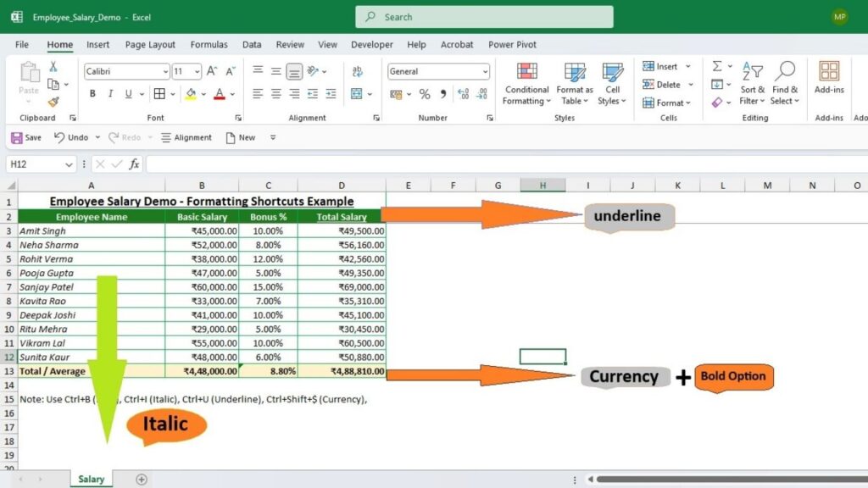Click the Percent Style icon
Screen dimensions: 868x488
[x=425, y=94]
